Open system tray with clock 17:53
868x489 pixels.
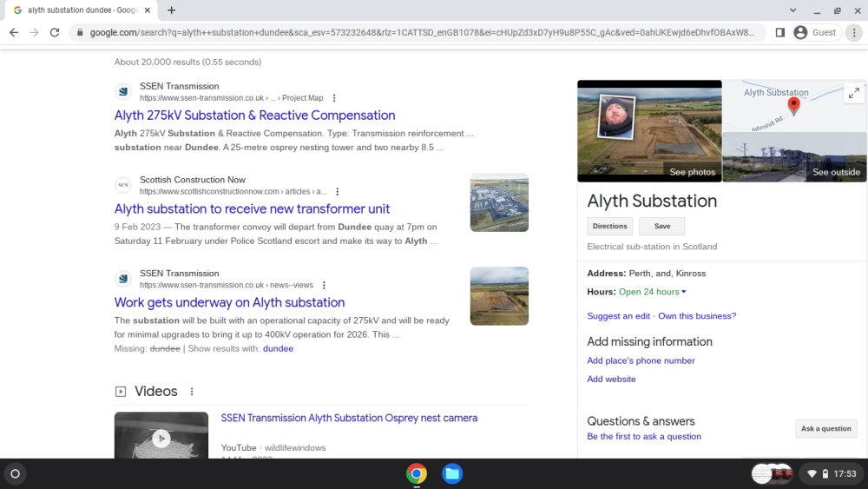pos(832,474)
